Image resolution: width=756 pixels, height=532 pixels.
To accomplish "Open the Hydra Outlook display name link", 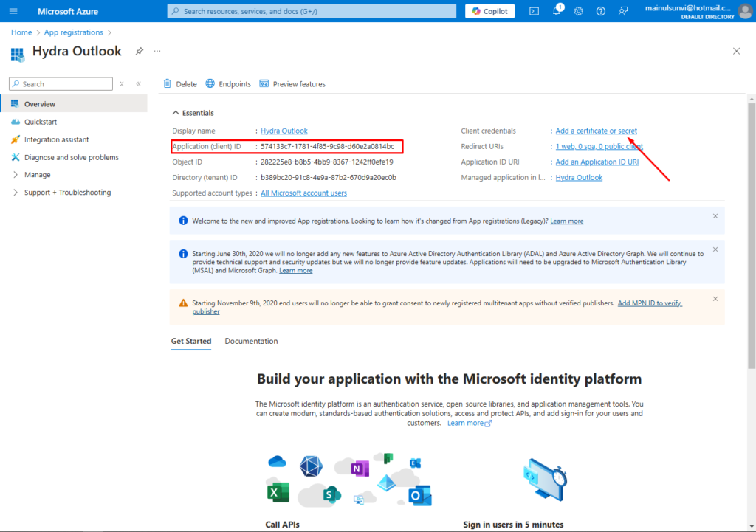I will (x=284, y=131).
